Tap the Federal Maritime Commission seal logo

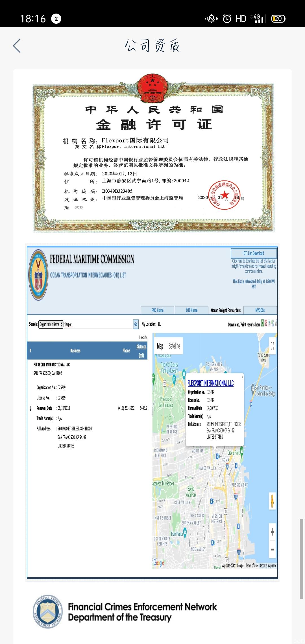tap(38, 275)
